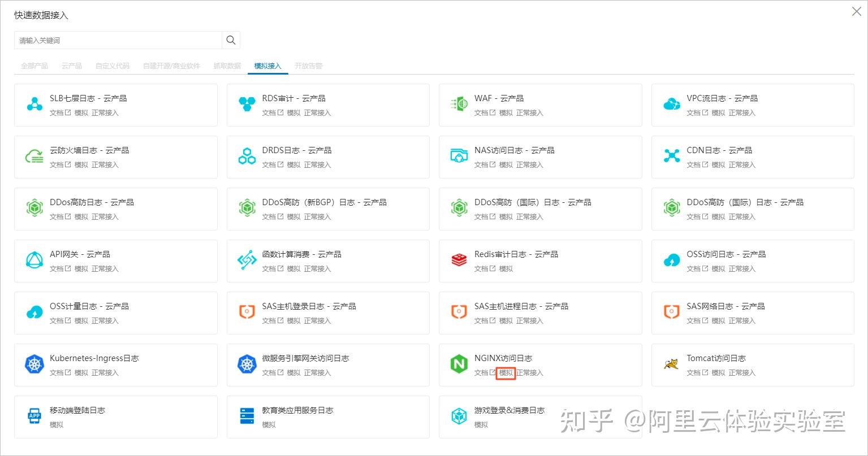Open the 文档 link for CDN日志
This screenshot has height=456, width=868.
697,165
